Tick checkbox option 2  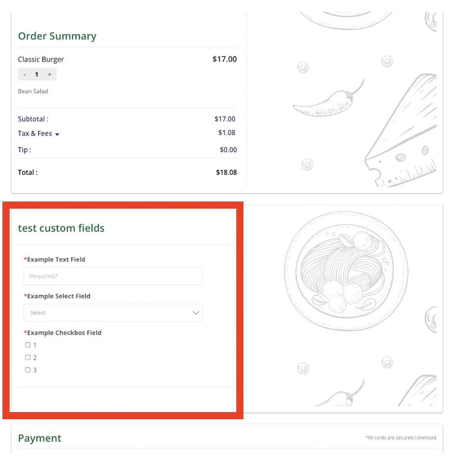[x=28, y=358]
